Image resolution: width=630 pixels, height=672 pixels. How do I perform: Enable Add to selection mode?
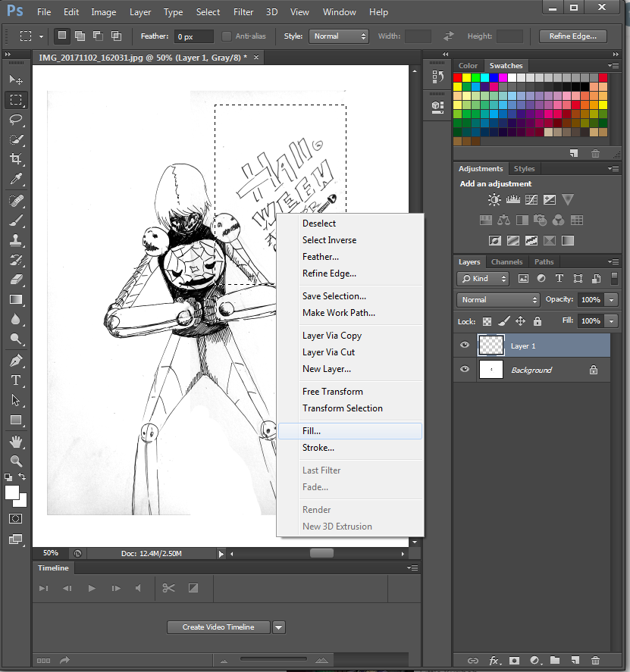point(80,36)
